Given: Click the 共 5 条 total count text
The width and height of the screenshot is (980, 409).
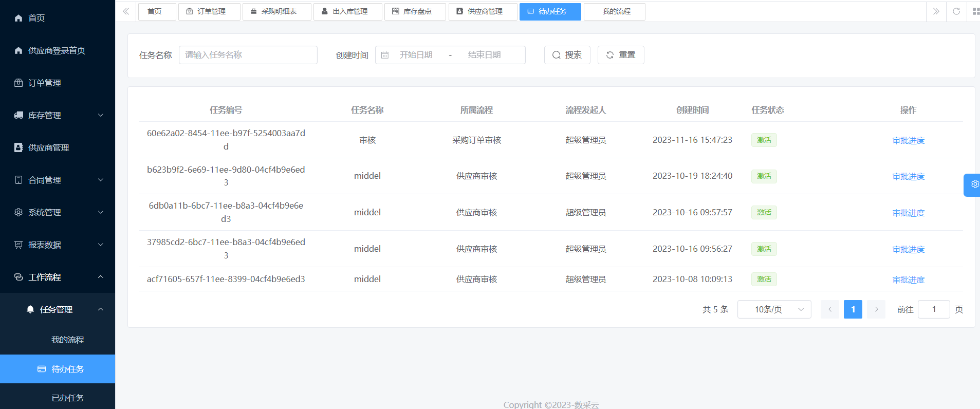Looking at the screenshot, I should (715, 309).
